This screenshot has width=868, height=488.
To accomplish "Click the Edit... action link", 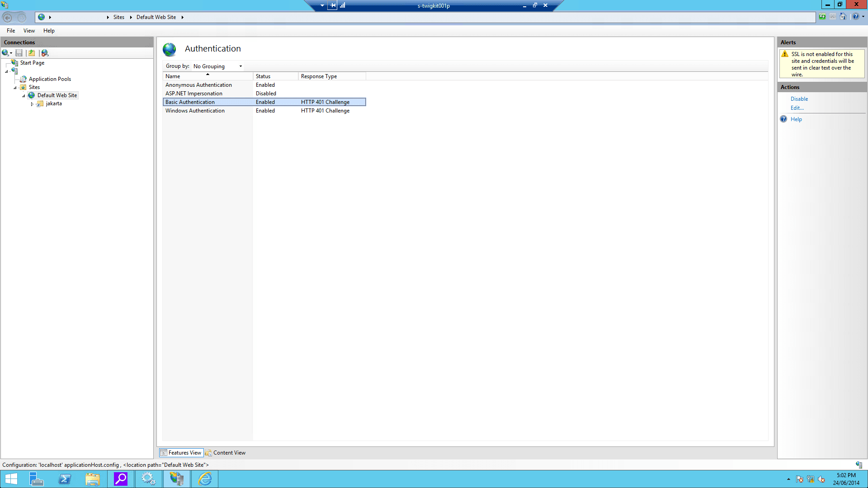I will click(x=797, y=108).
